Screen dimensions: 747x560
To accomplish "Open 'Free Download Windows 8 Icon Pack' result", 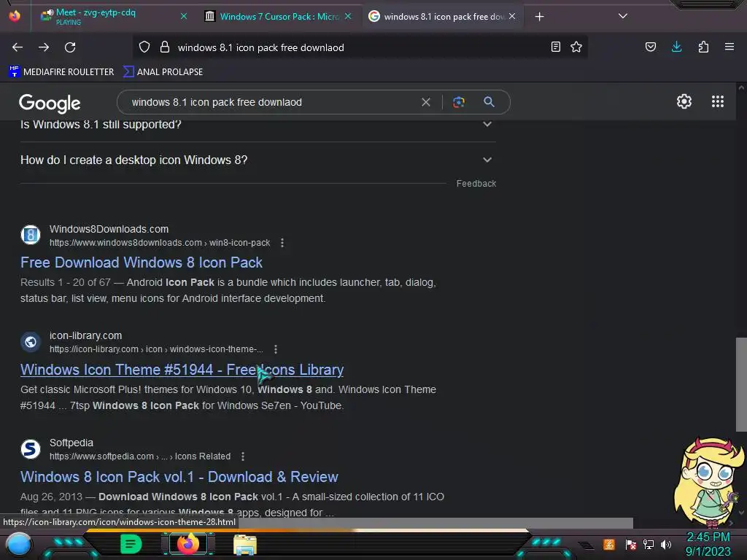I will (142, 262).
